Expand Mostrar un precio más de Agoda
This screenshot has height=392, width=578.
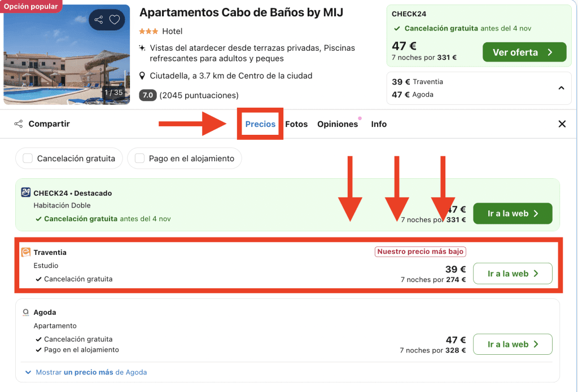coord(86,372)
